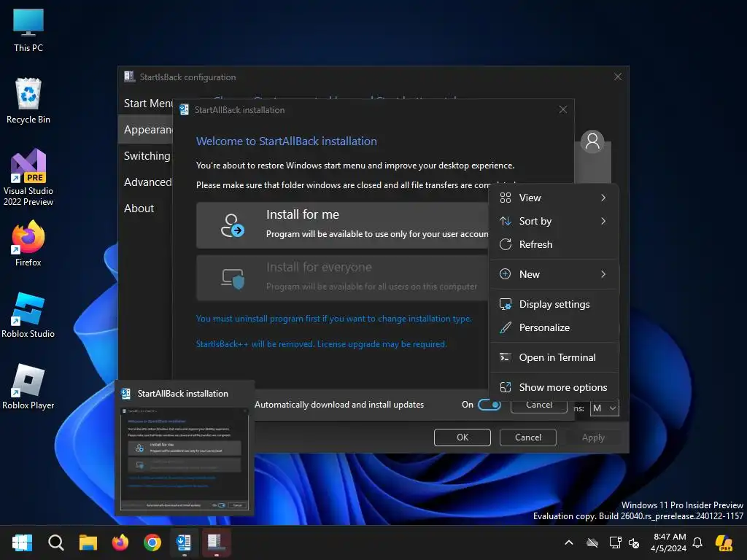This screenshot has height=560, width=747.
Task: Click the Install for me user icon
Action: (233, 225)
